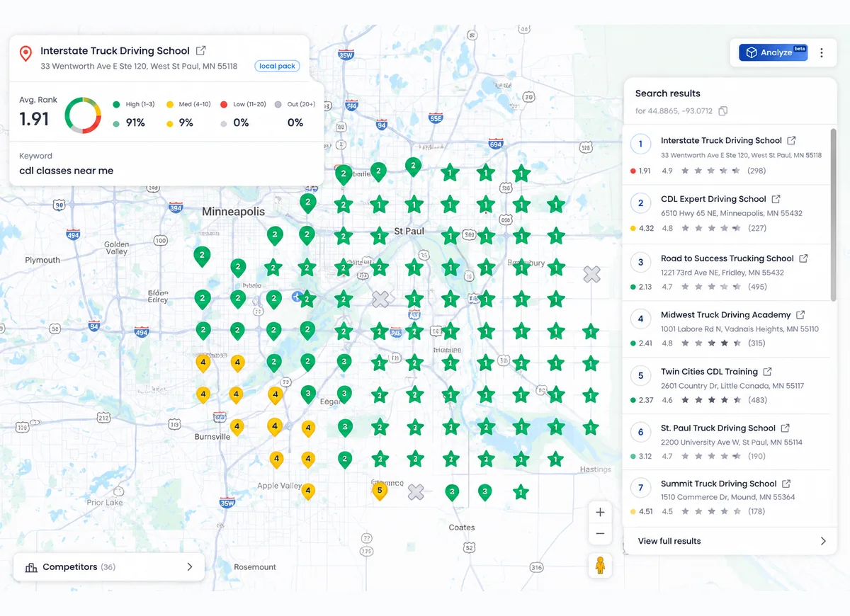Image resolution: width=850 pixels, height=616 pixels.
Task: Click keyword text cdl classes near me
Action: click(x=66, y=171)
